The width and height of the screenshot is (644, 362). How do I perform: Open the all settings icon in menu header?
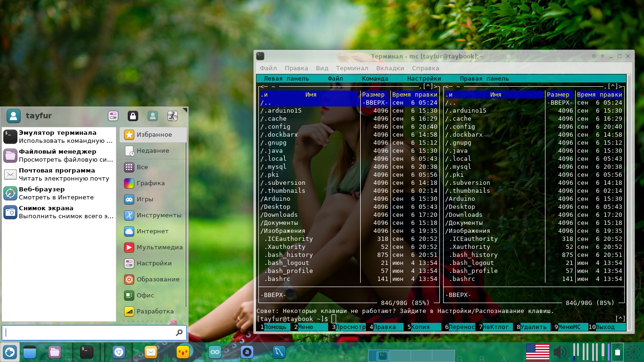[x=113, y=116]
